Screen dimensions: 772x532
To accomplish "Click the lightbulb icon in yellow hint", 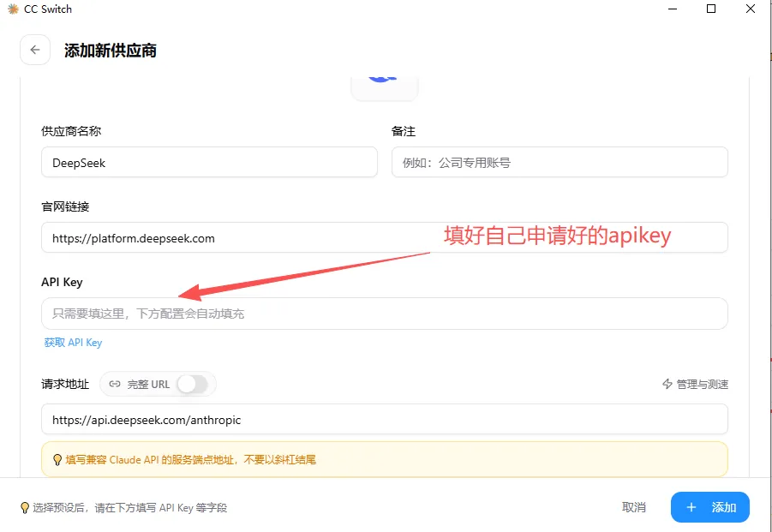I will (57, 460).
